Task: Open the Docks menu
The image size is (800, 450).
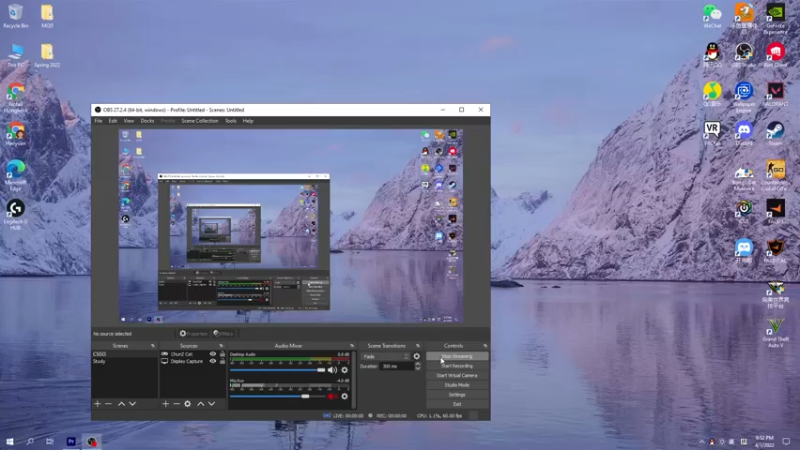Action: 147,121
